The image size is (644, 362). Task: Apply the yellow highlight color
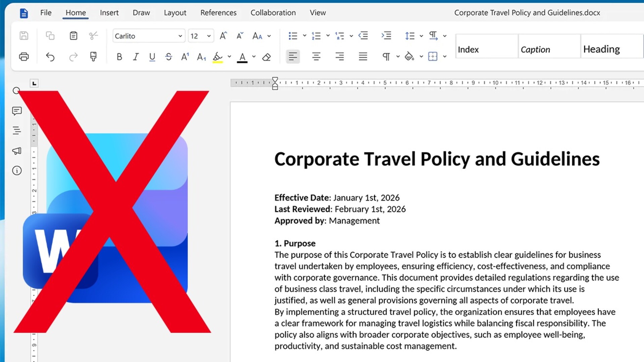click(218, 57)
